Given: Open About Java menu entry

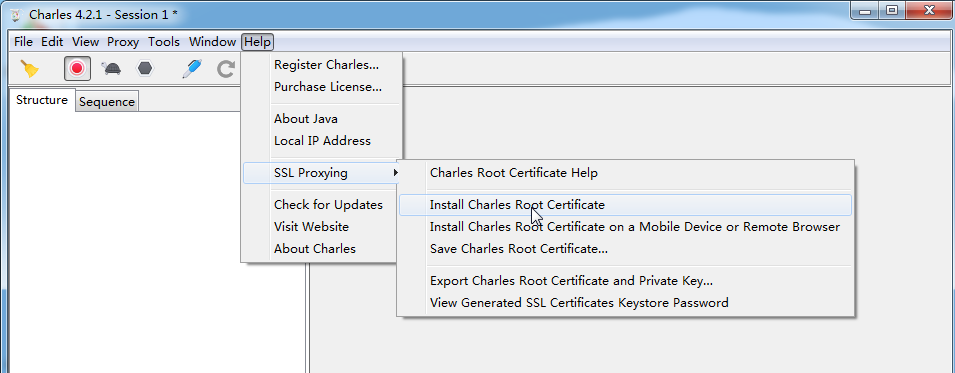Looking at the screenshot, I should (x=322, y=119).
